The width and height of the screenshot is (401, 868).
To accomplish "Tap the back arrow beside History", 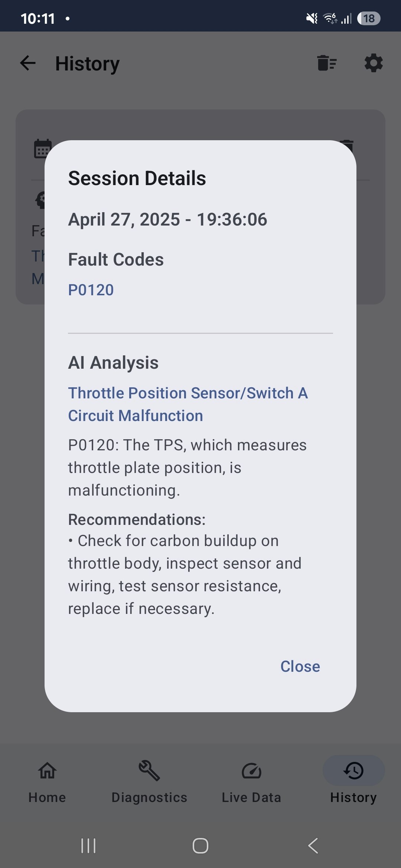I will (x=28, y=63).
